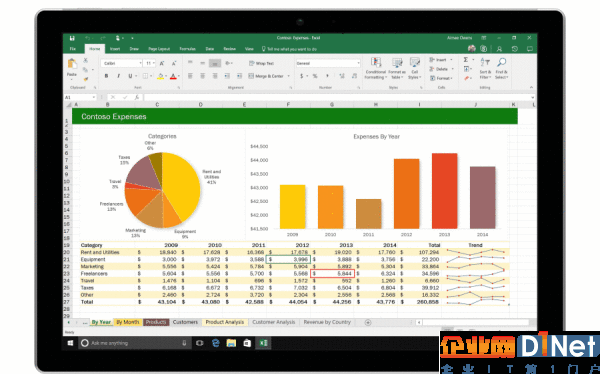Open the File tab
This screenshot has height=374, width=600.
73,49
